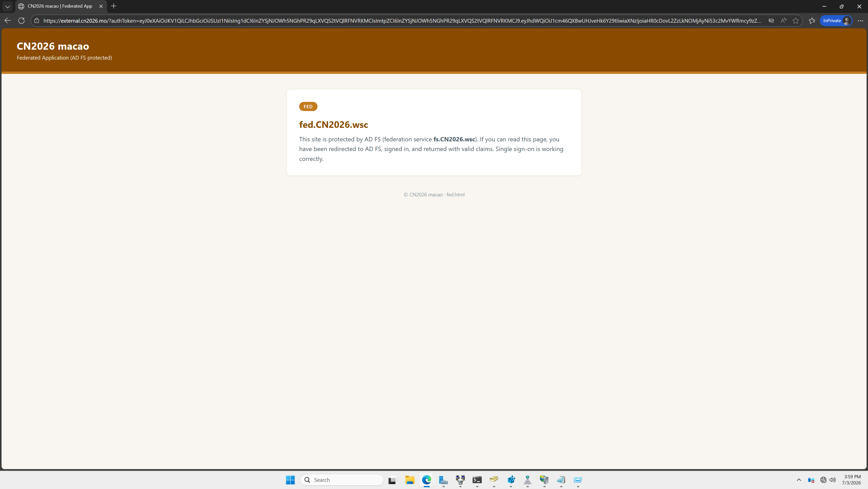This screenshot has height=489, width=868.
Task: Click the InPrivate profile button
Action: [836, 21]
